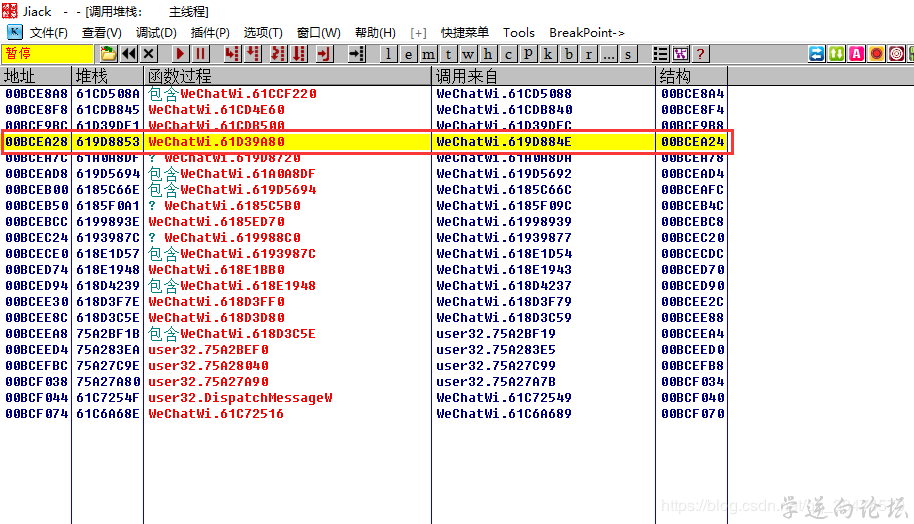Screen dimensions: 914x524
Task: Click the green up-down arrows plugin icon
Action: click(x=836, y=54)
